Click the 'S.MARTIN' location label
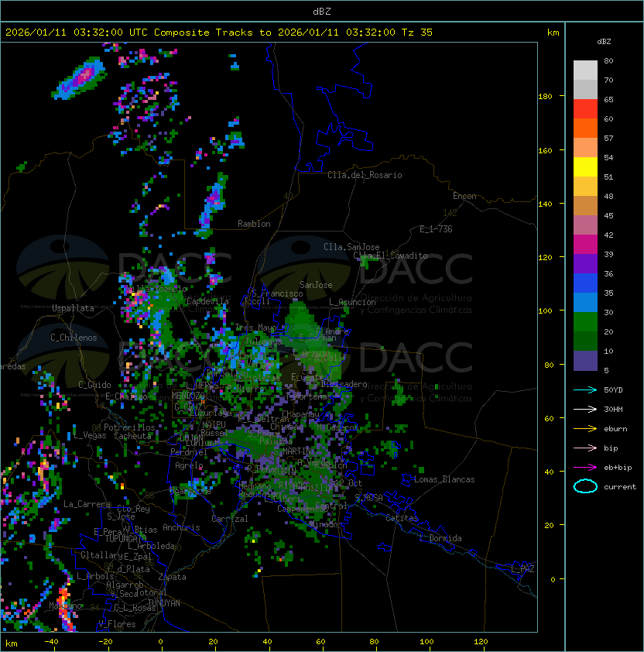 [292, 451]
